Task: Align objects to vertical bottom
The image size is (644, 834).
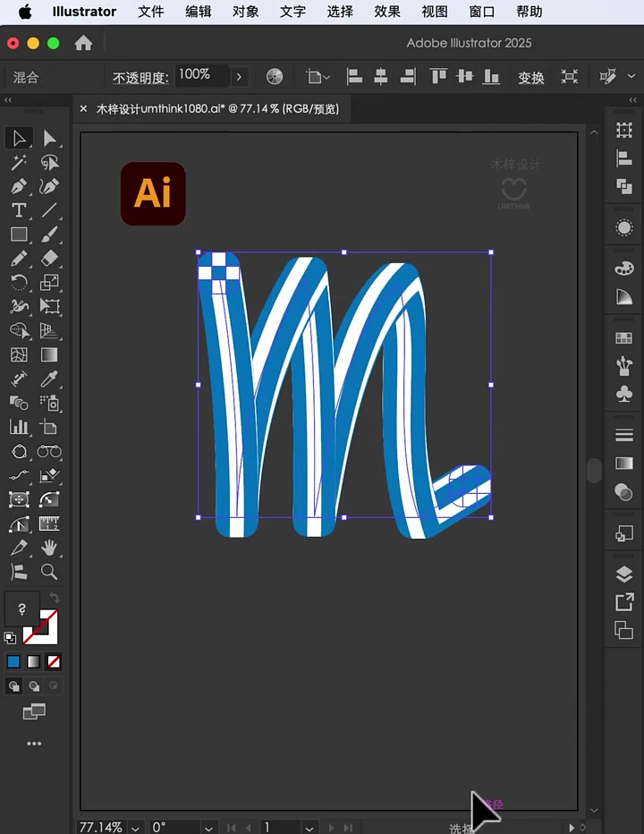Action: (x=491, y=77)
